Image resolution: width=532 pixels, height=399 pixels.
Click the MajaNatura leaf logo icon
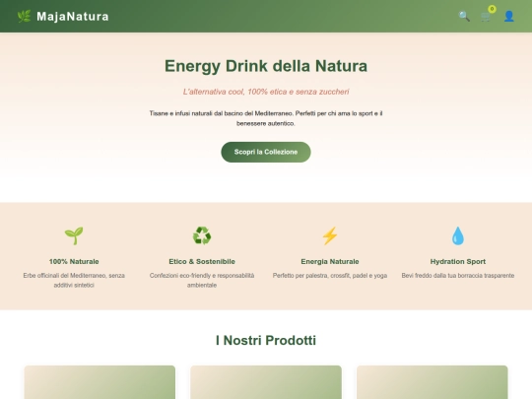(x=24, y=17)
